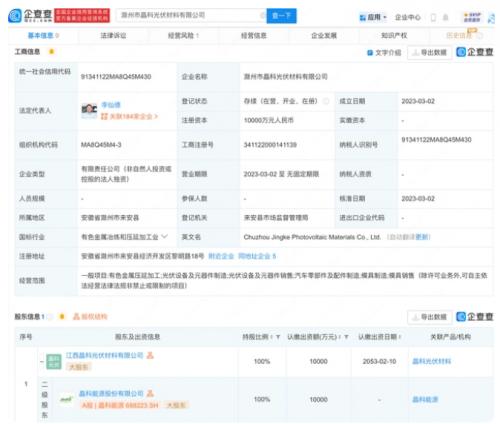500x424 pixels.
Task: Open the 应用 dropdown menu
Action: pyautogui.click(x=373, y=17)
